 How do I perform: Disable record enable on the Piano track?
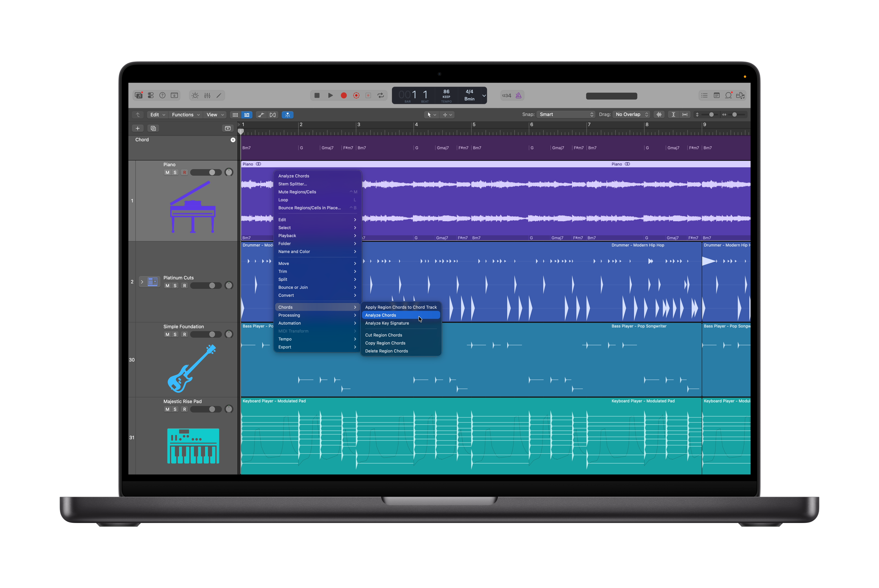tap(184, 172)
